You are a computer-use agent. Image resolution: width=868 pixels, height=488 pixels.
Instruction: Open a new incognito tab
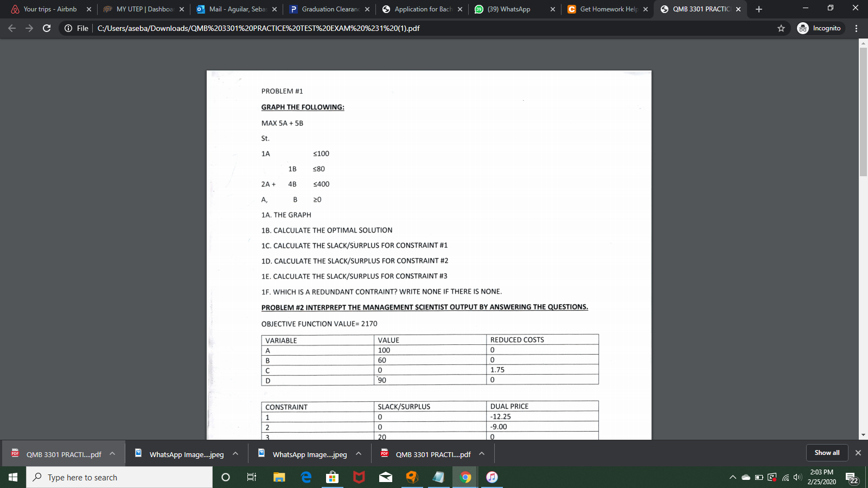pos(759,9)
